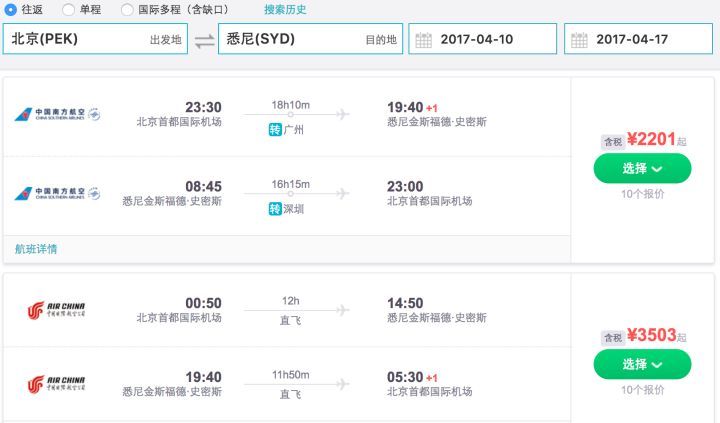720x423 pixels.
Task: Click the 转 transfer badge for 深圳
Action: (275, 209)
